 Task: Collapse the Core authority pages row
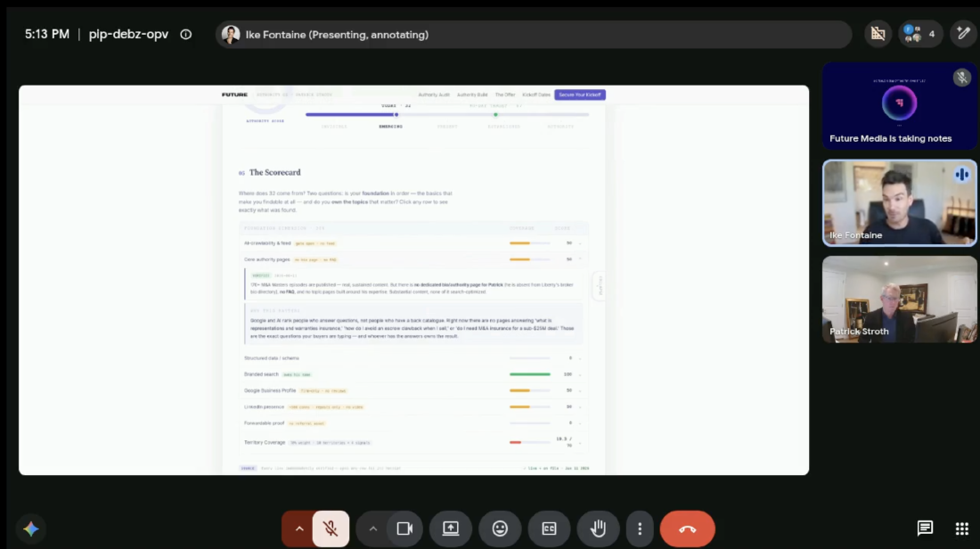pyautogui.click(x=413, y=259)
